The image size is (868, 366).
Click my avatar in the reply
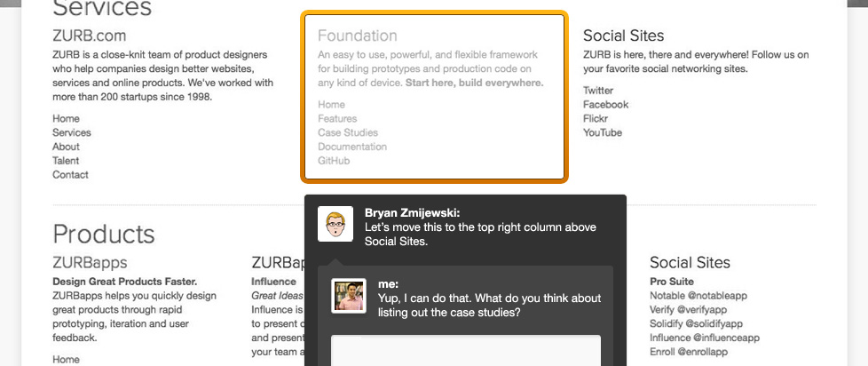[349, 296]
